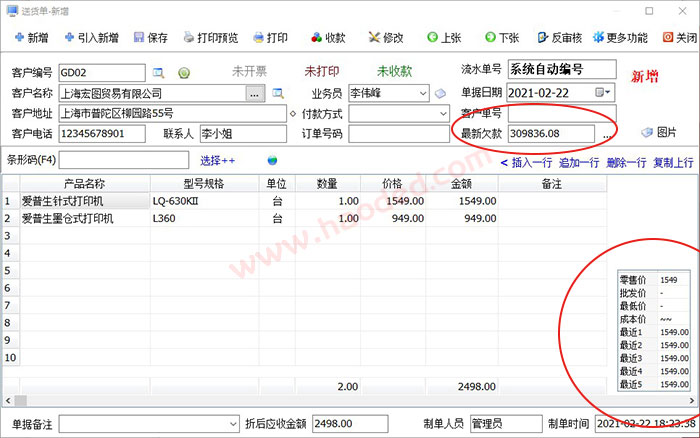Click the 制单时间 field
This screenshot has width=700, height=438.
pos(646,424)
